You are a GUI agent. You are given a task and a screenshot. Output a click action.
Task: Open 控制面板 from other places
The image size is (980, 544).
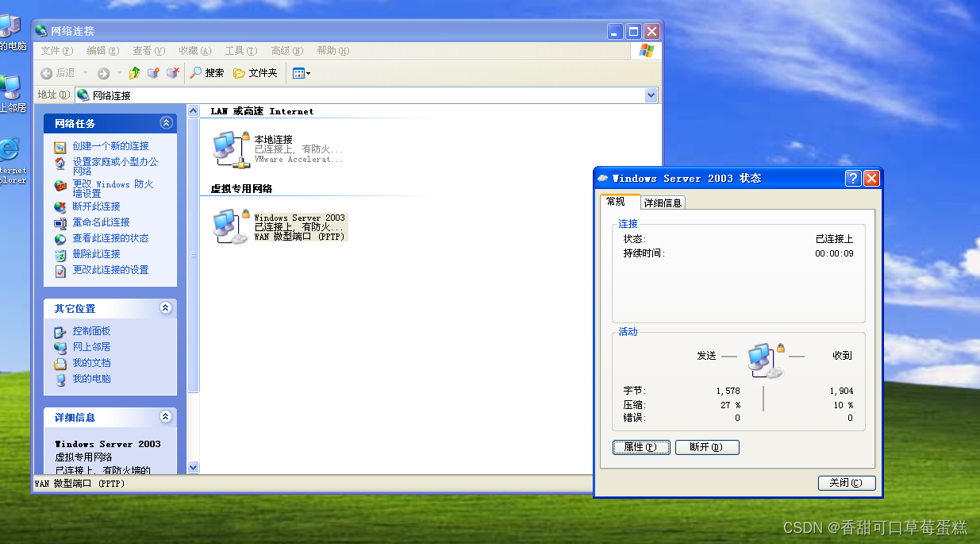coord(91,331)
